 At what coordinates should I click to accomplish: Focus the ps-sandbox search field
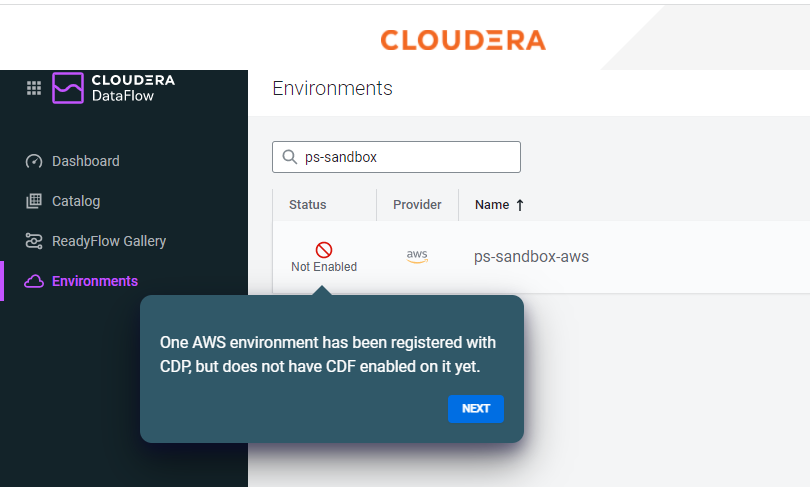point(396,157)
